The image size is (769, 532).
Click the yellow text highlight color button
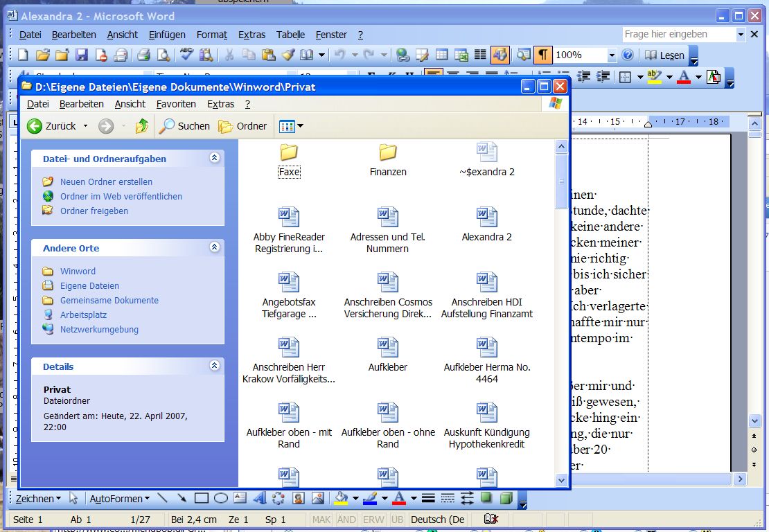pyautogui.click(x=655, y=76)
